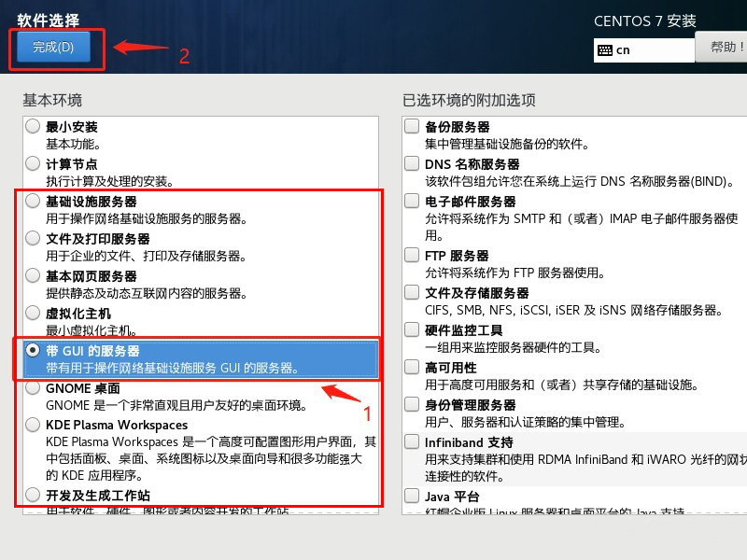Enable the Java 平台 checkbox
Image resolution: width=747 pixels, height=560 pixels.
coord(412,497)
